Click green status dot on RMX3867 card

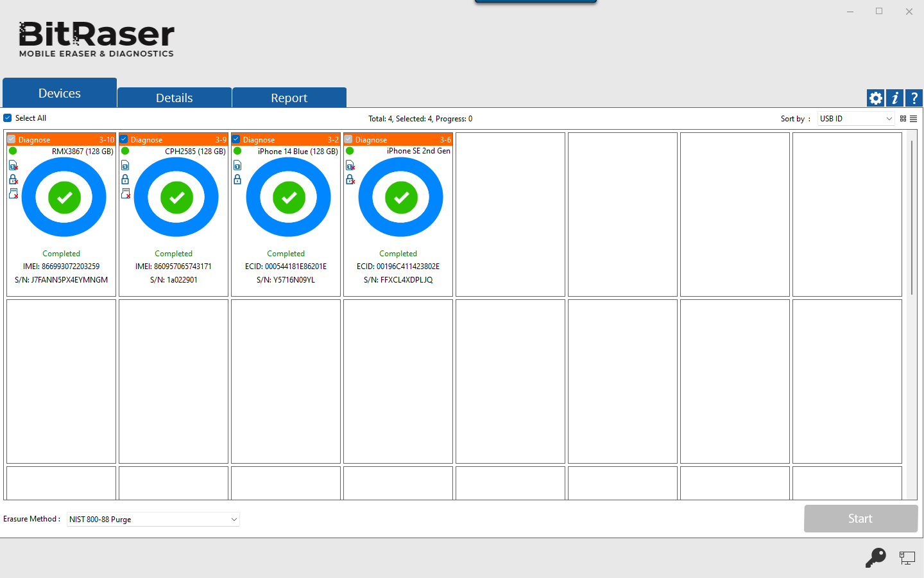click(x=13, y=151)
